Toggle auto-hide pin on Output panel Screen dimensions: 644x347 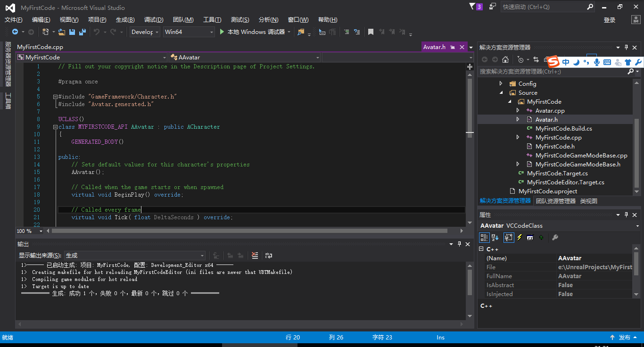click(x=459, y=244)
